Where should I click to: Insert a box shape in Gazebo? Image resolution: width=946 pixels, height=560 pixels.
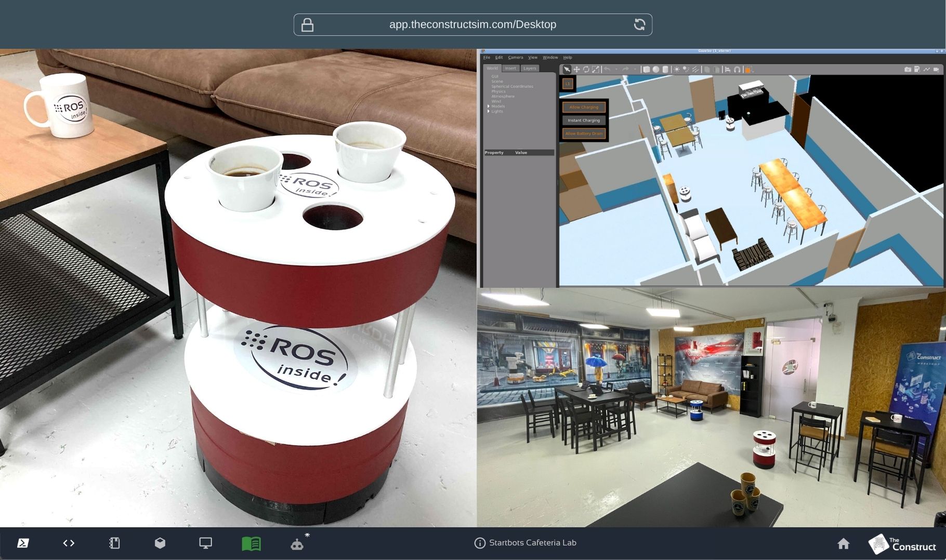(x=646, y=69)
